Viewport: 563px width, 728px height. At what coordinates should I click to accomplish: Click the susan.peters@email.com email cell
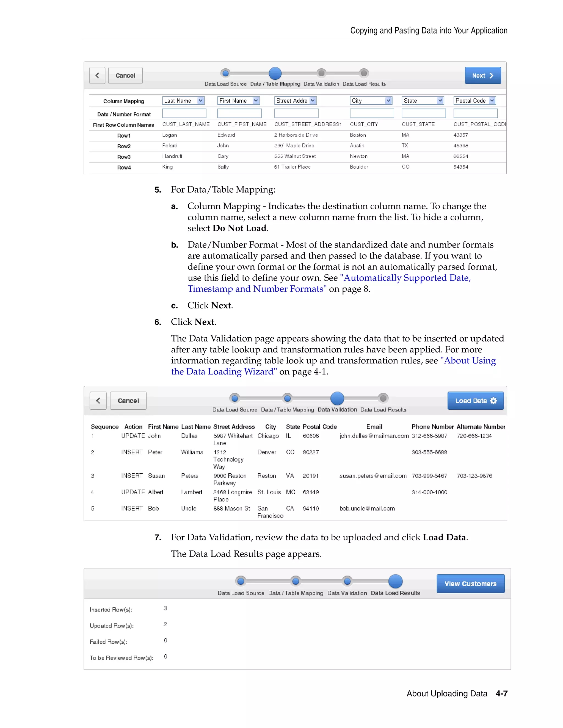pos(373,476)
